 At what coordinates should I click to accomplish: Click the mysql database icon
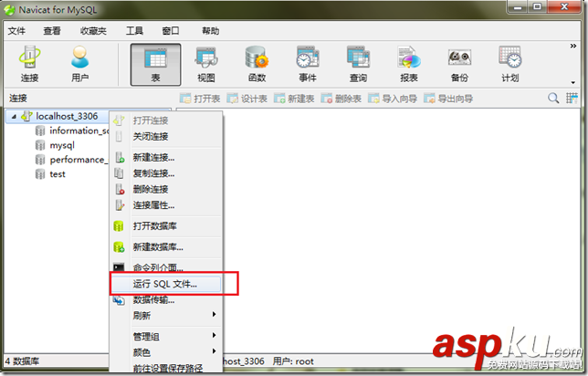point(40,145)
